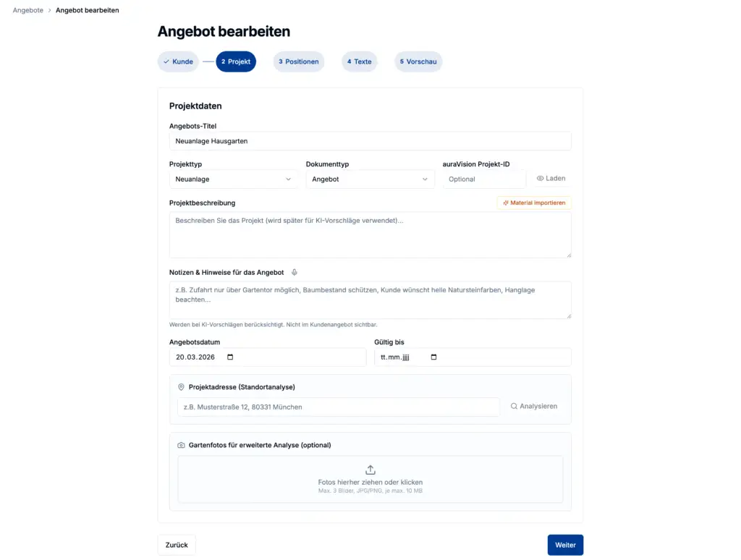Jump to the Vorschau step
This screenshot has height=560, width=741.
click(418, 62)
